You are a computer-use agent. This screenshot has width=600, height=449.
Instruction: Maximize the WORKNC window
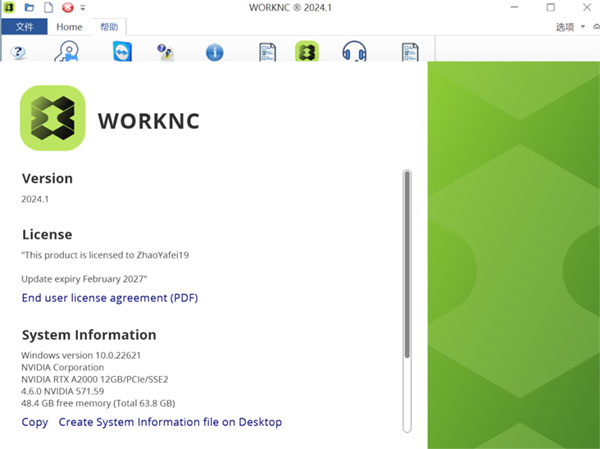point(551,7)
